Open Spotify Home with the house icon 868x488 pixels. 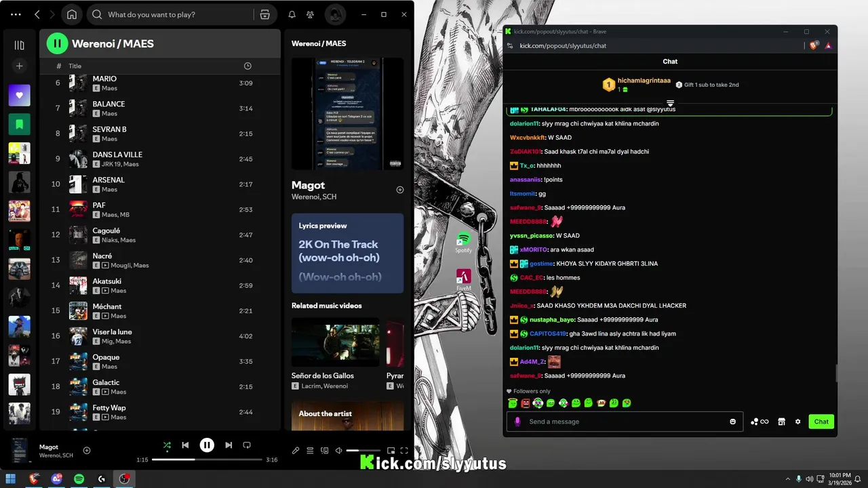[72, 14]
